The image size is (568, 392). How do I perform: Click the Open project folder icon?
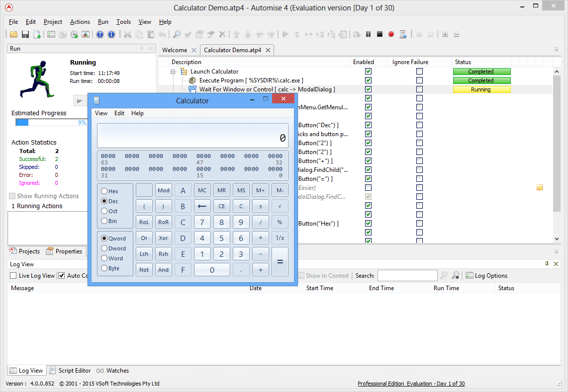point(13,34)
